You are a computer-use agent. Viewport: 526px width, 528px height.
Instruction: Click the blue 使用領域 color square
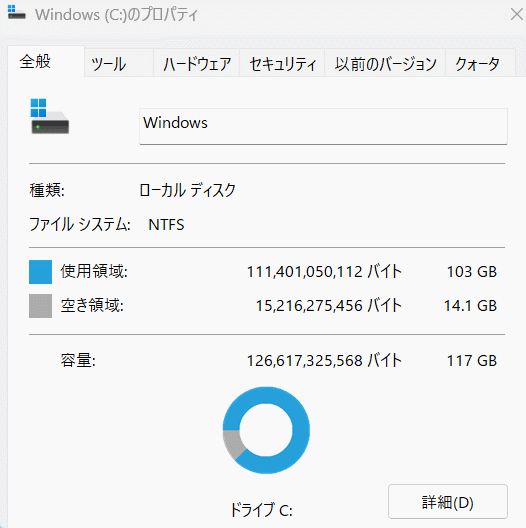click(x=40, y=272)
